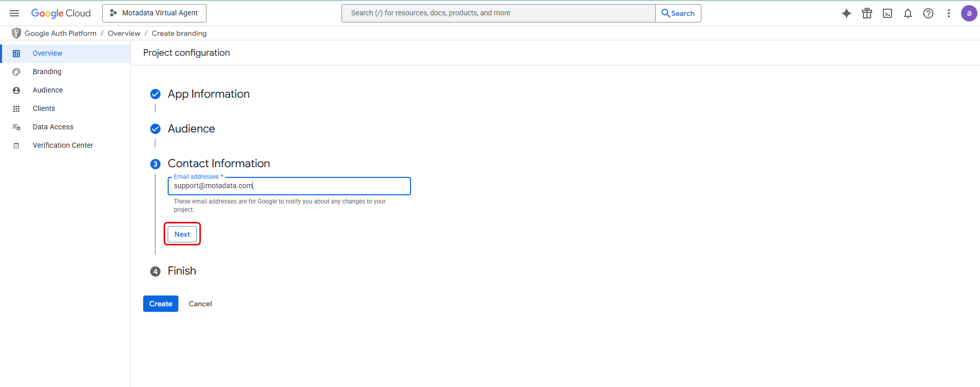Focus the resource search field

498,13
